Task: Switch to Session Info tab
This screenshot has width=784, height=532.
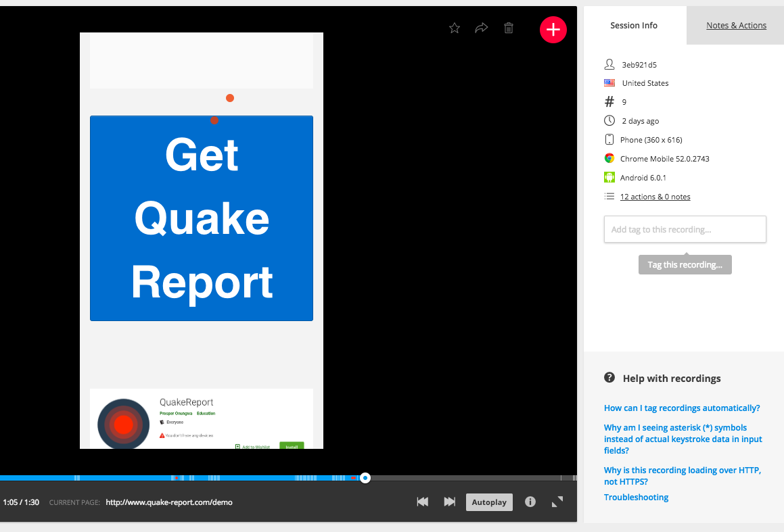Action: [x=634, y=26]
